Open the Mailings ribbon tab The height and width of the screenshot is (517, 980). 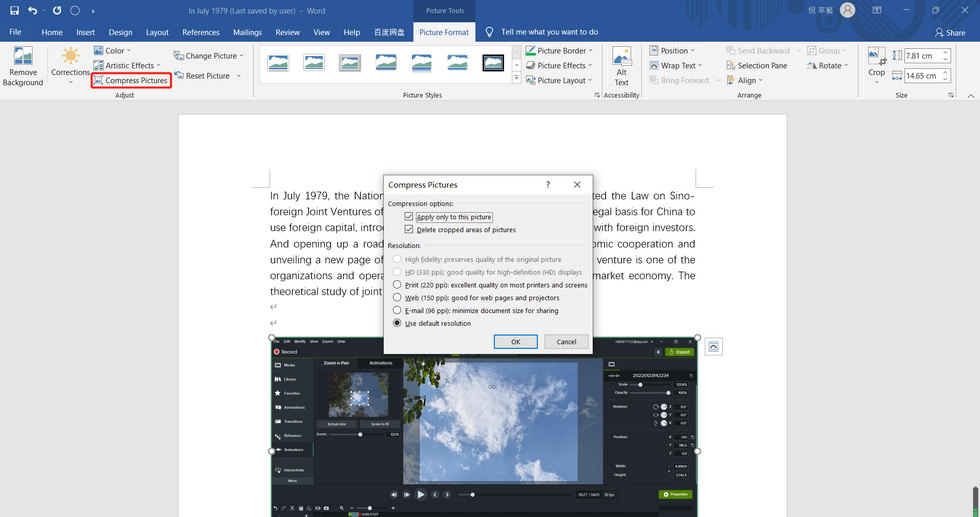tap(247, 32)
